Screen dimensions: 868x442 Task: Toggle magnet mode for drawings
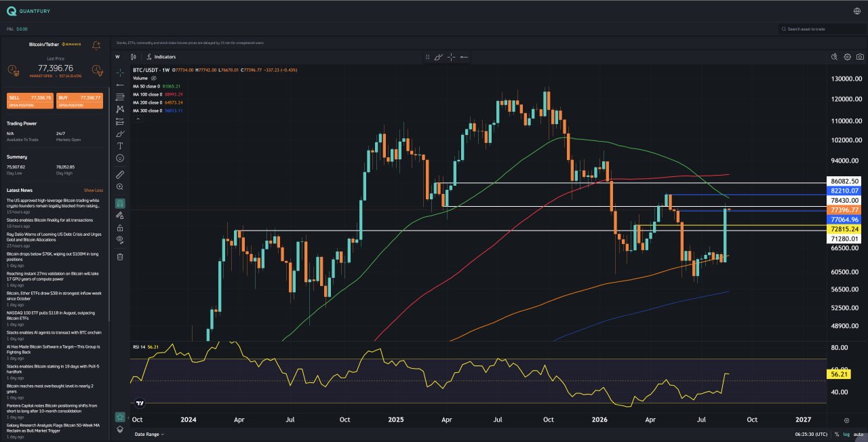120,203
